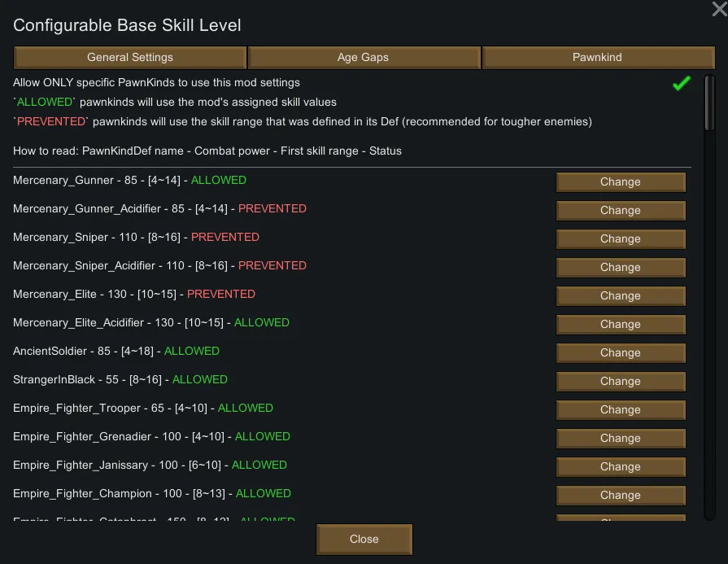The height and width of the screenshot is (564, 728).
Task: Change status for Mercenary_Gunner
Action: coord(621,182)
